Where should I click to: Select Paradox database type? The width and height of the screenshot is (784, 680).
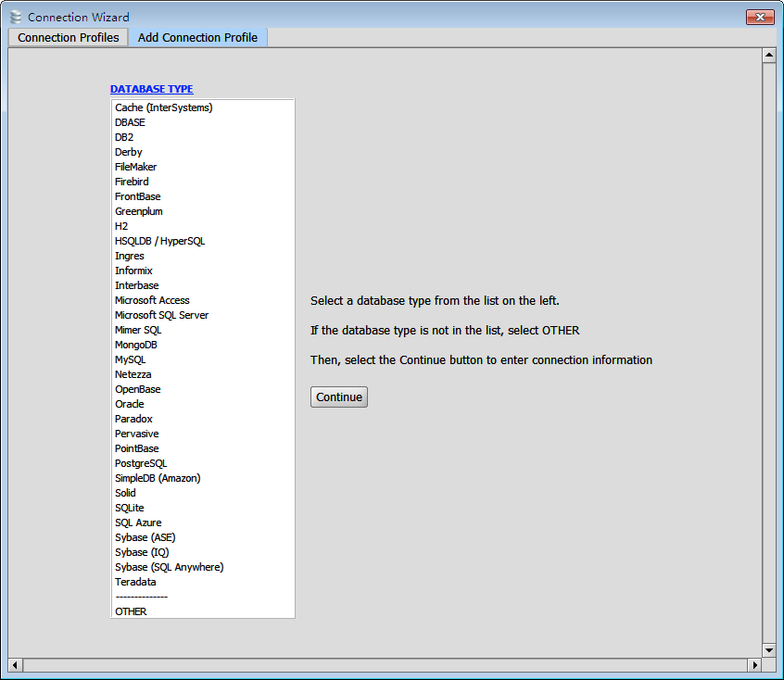point(203,419)
